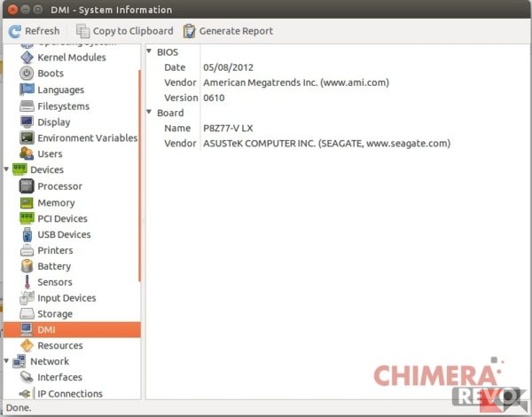The image size is (532, 417).
Task: Open the Processor entry
Action: click(59, 186)
